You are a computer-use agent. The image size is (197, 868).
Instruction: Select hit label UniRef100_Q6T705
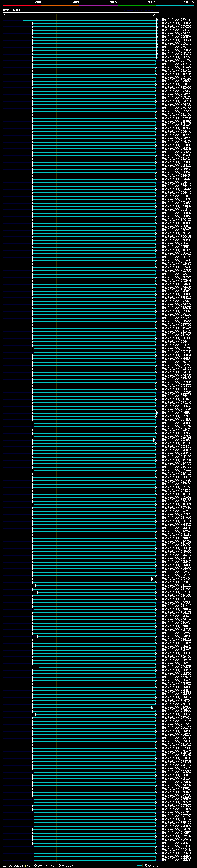[x=176, y=60]
